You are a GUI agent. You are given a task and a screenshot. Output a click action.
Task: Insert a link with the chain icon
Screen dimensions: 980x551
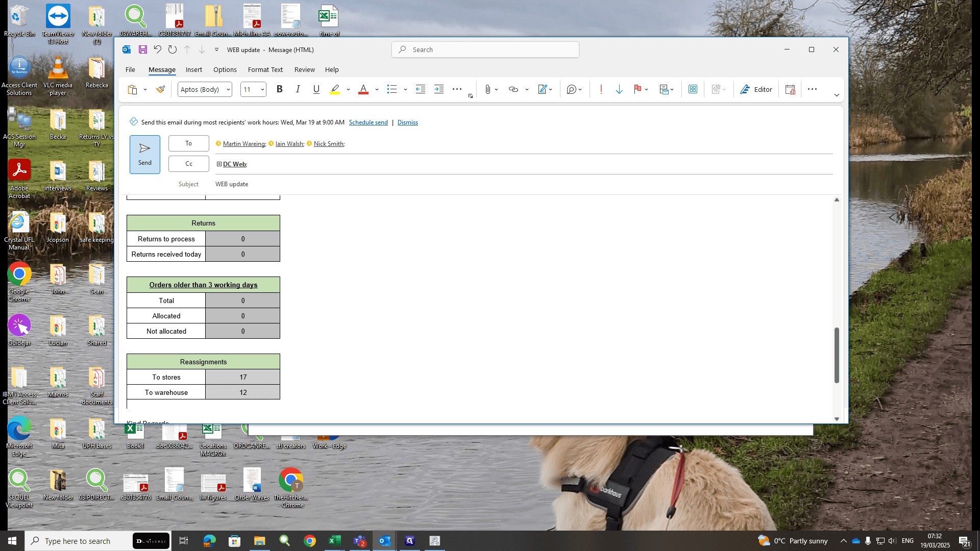(x=513, y=89)
